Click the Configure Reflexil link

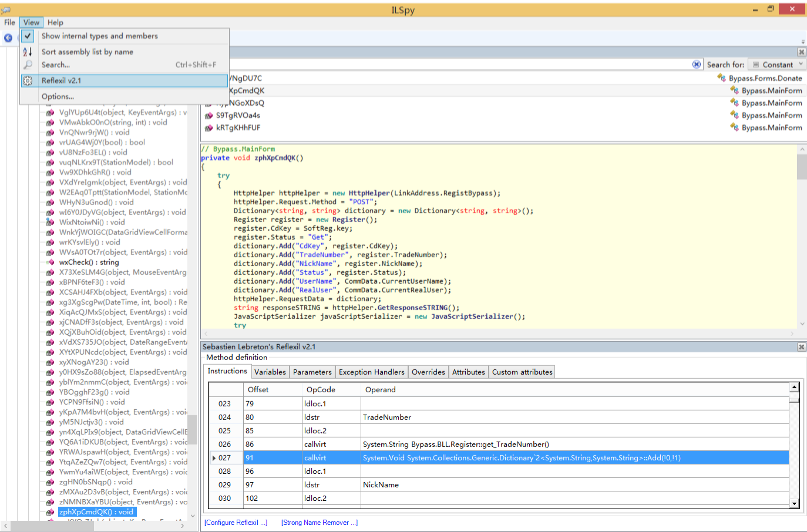click(x=236, y=523)
